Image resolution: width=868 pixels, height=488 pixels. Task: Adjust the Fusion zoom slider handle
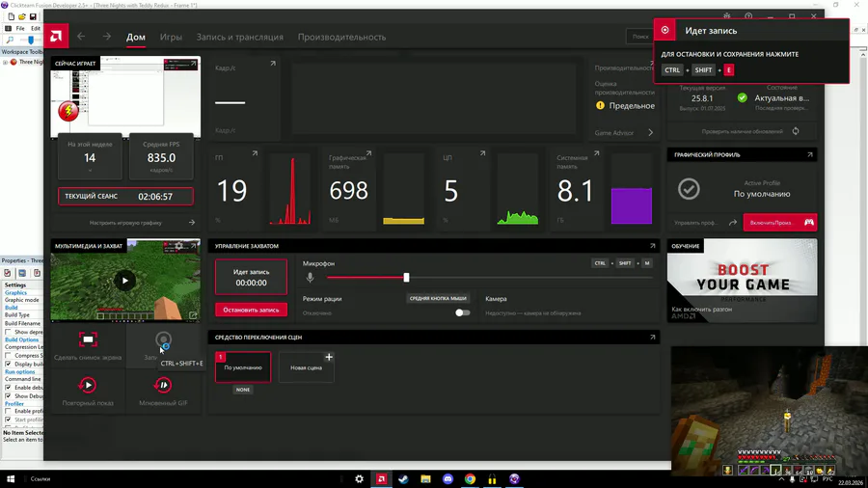pos(31,40)
